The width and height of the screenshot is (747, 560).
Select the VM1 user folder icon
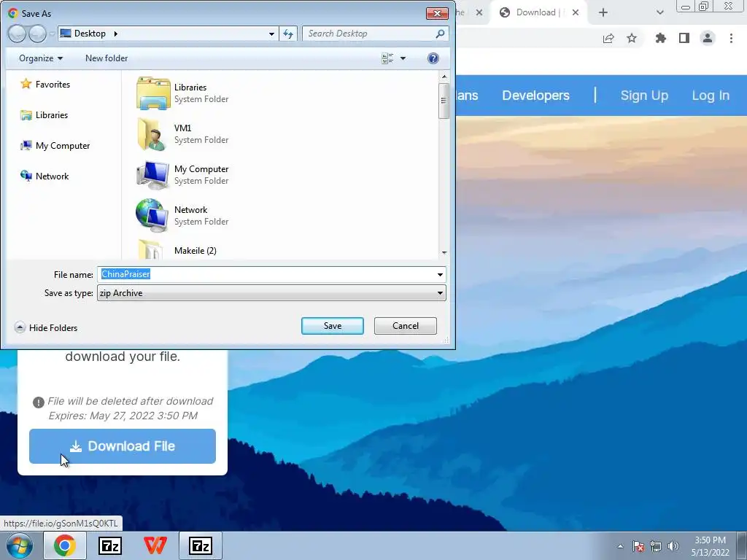click(x=153, y=134)
